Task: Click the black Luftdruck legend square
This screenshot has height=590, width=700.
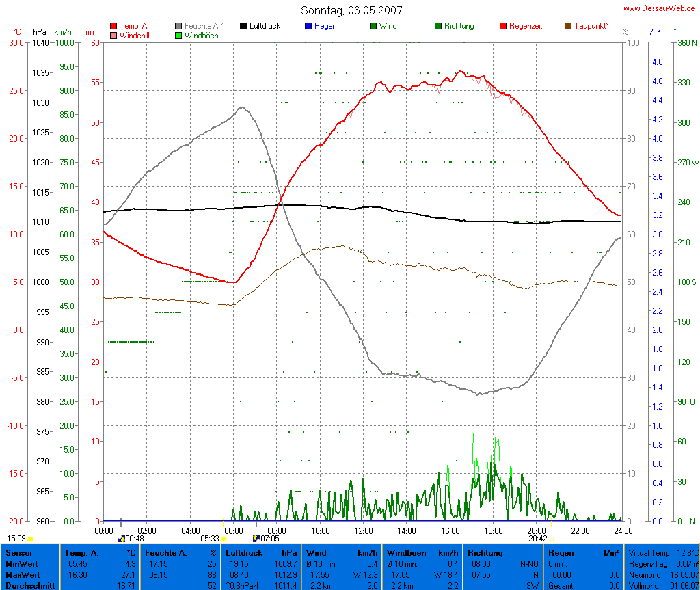Action: [243, 26]
